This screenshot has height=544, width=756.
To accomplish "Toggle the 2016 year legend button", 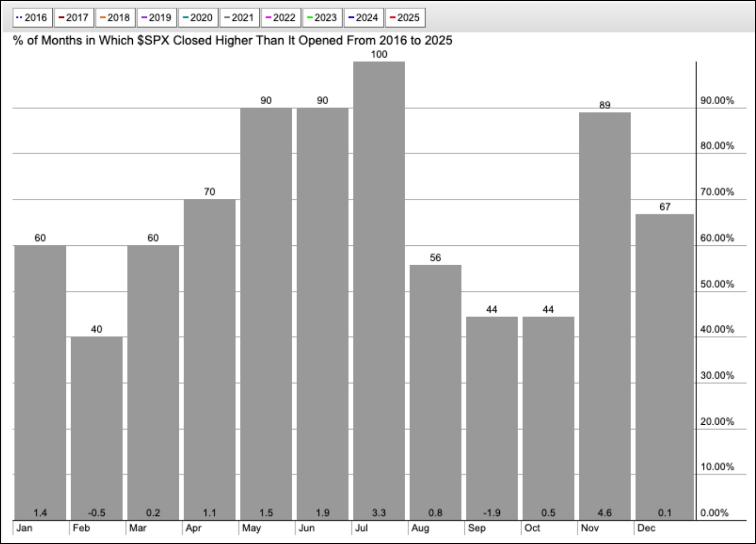I will [x=32, y=18].
